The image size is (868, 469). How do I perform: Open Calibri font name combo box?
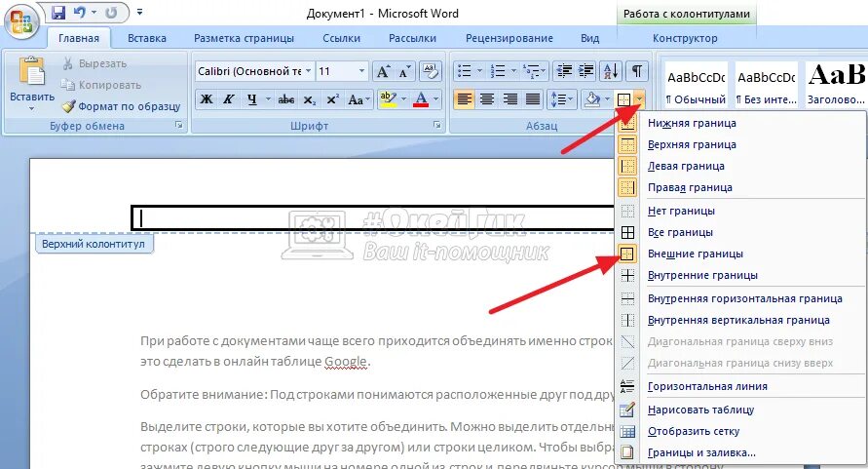[254, 71]
